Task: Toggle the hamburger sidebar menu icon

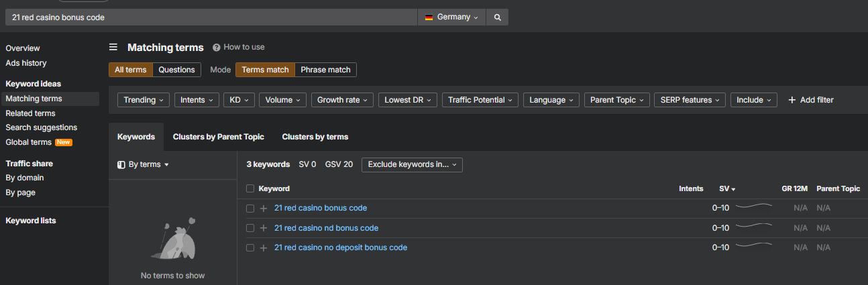Action: pos(113,48)
